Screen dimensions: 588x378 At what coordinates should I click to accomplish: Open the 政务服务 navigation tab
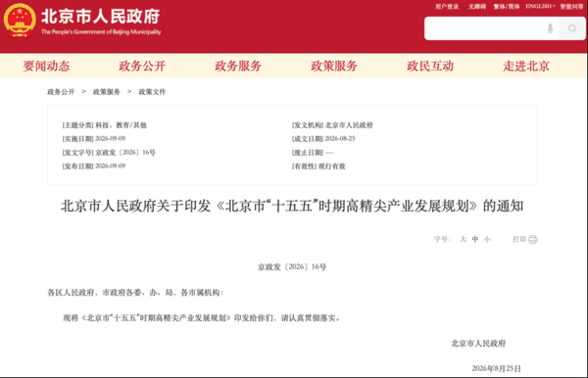[238, 66]
